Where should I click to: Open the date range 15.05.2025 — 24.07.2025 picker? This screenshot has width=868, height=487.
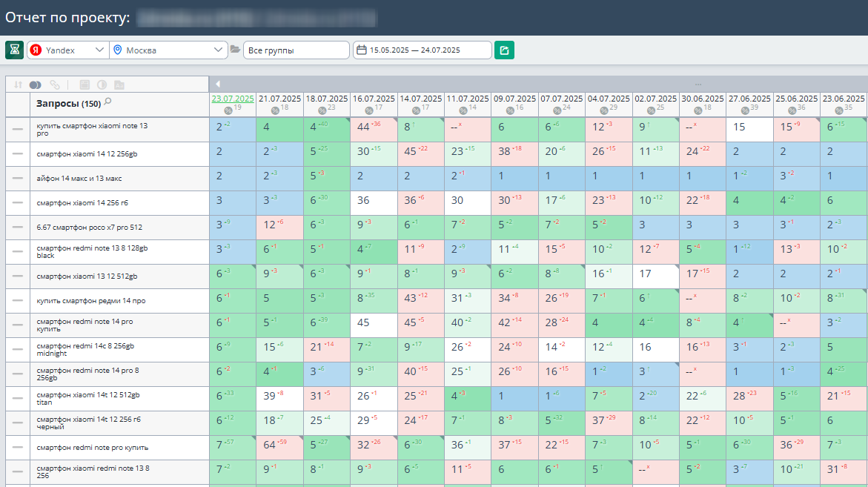click(423, 50)
